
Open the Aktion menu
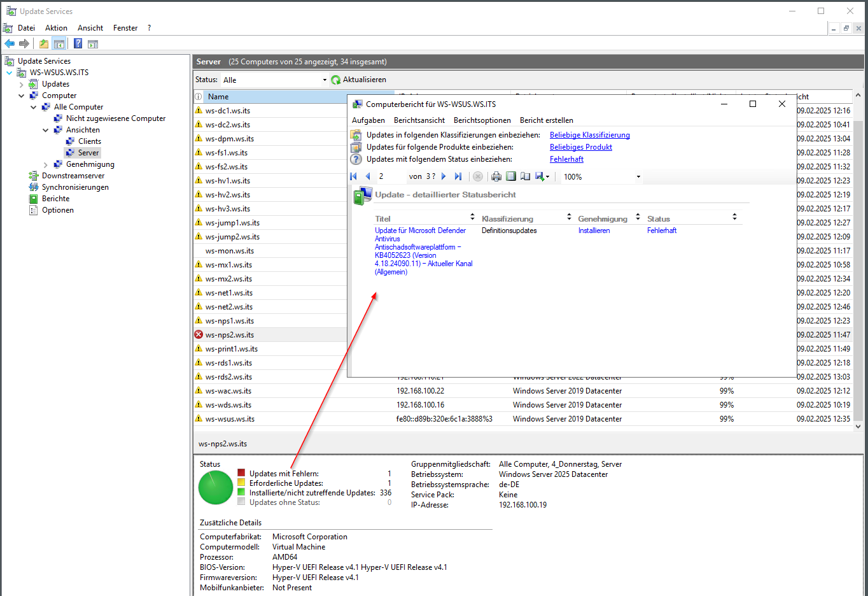pos(56,28)
